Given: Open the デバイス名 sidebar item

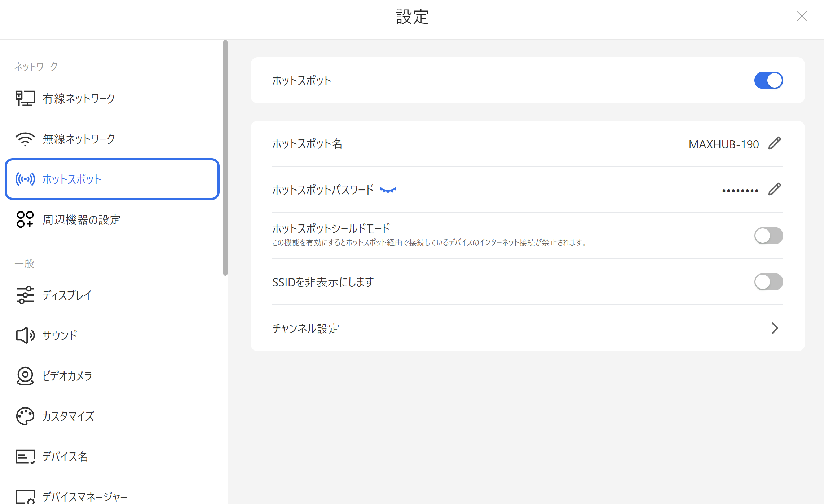Looking at the screenshot, I should (x=65, y=457).
